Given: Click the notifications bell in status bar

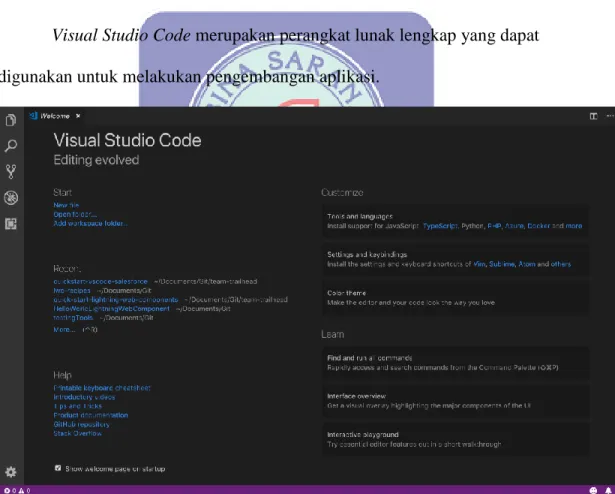Looking at the screenshot, I should (x=609, y=490).
